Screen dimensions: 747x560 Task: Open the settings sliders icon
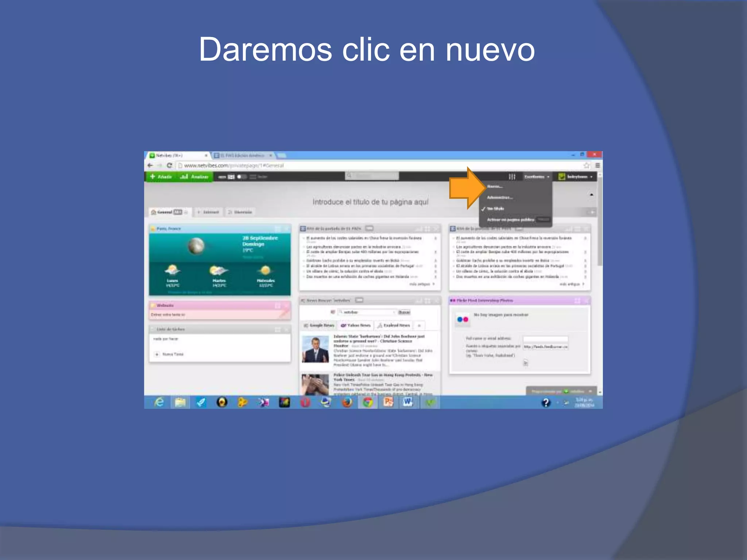coord(512,177)
